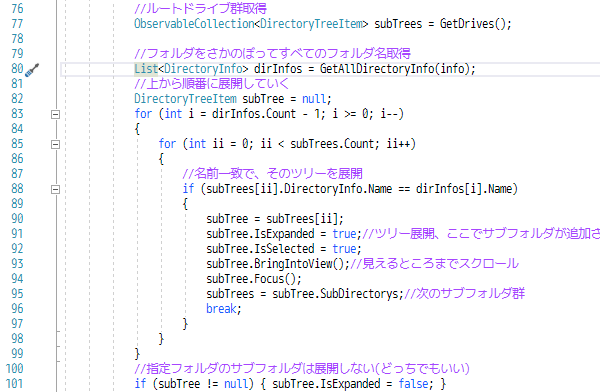This screenshot has height=392, width=600.
Task: Collapse the for loop at line 83
Action: pos(55,114)
